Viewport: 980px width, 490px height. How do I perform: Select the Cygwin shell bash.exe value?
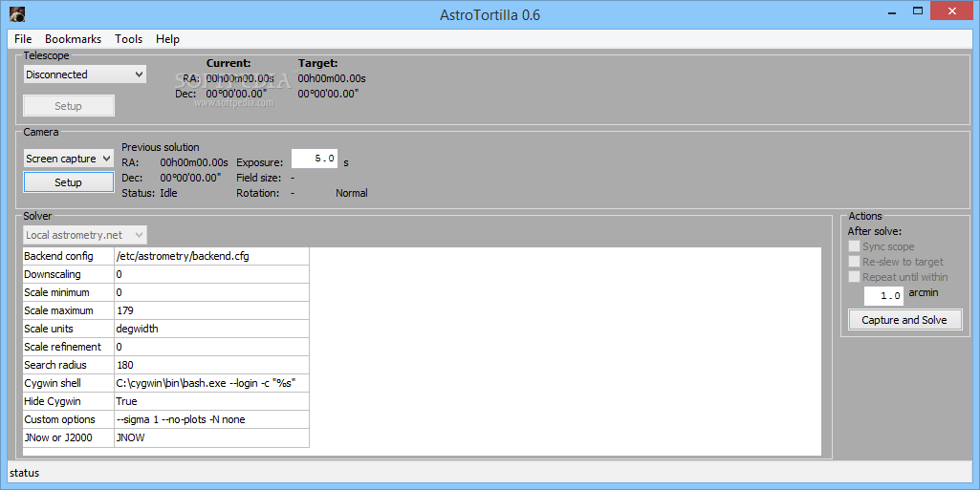[212, 383]
